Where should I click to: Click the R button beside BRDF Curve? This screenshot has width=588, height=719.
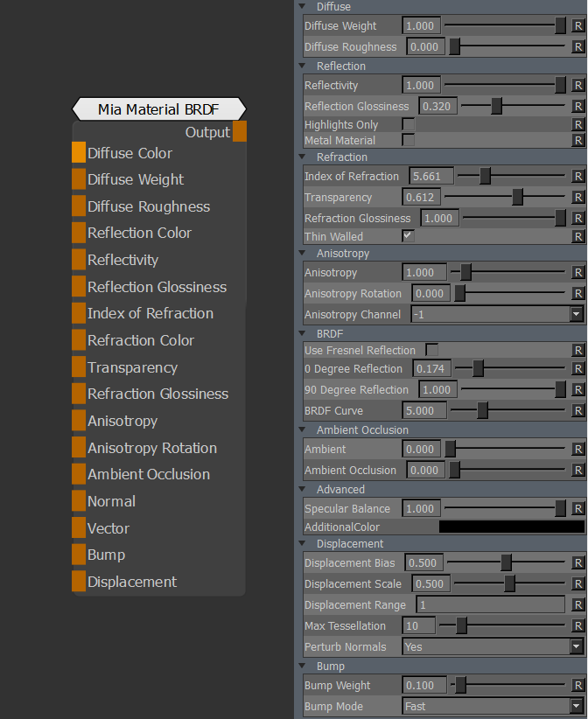click(577, 411)
